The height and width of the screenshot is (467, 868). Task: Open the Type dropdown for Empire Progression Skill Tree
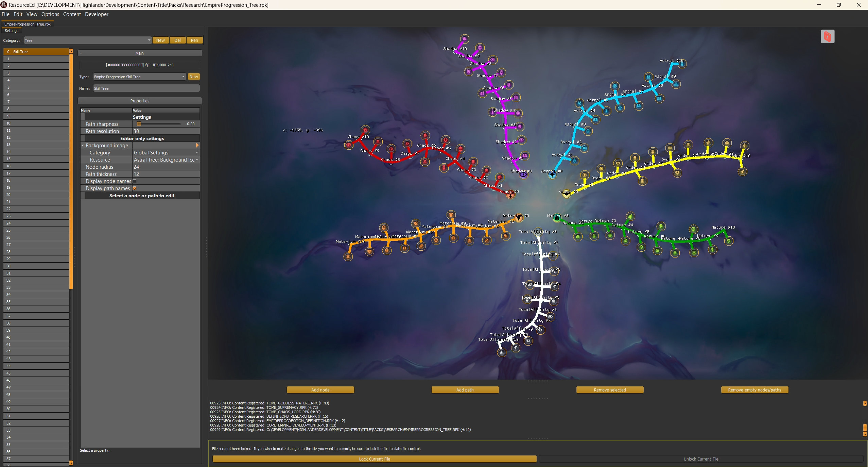[183, 77]
